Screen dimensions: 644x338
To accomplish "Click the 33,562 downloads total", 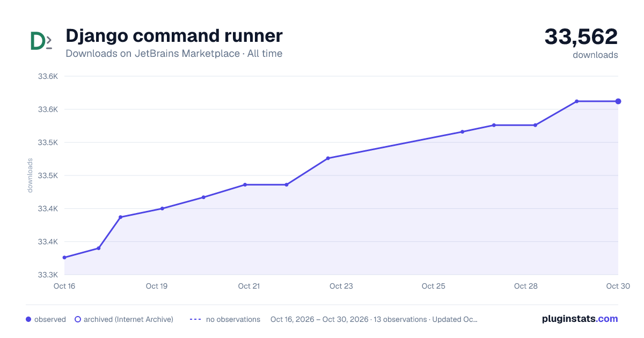I will point(581,36).
